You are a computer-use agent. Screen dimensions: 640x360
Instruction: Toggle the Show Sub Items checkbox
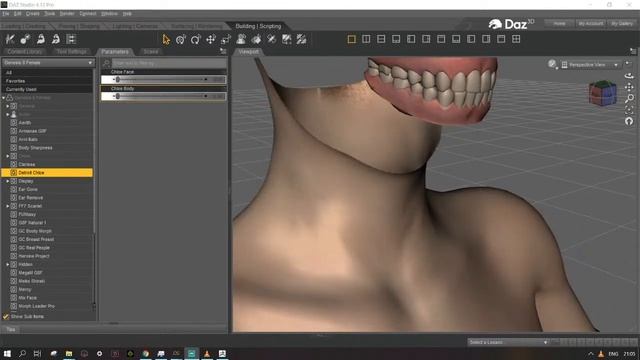point(6,316)
